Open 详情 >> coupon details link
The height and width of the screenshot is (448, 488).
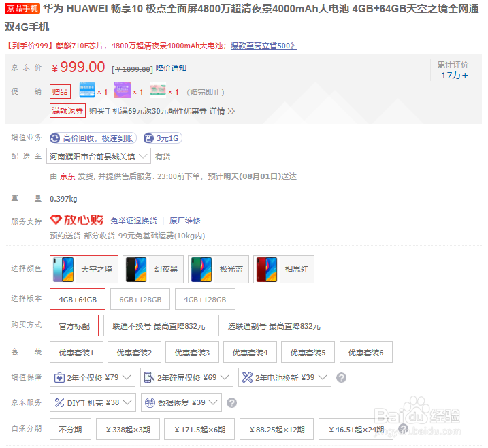coord(222,111)
